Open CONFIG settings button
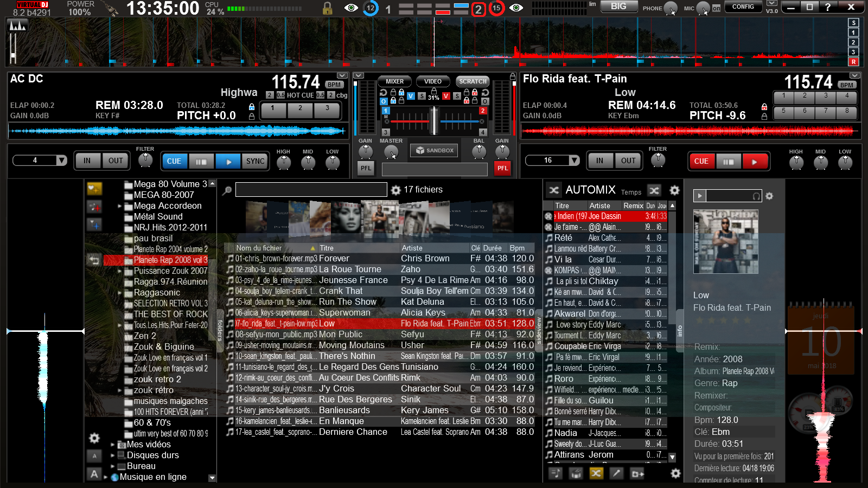The image size is (868, 488). 743,7
